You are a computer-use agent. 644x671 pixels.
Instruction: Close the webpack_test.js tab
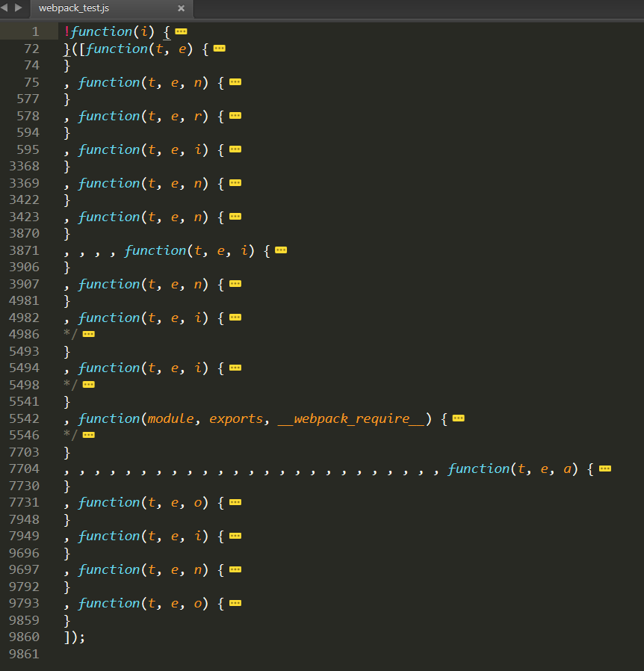(181, 8)
